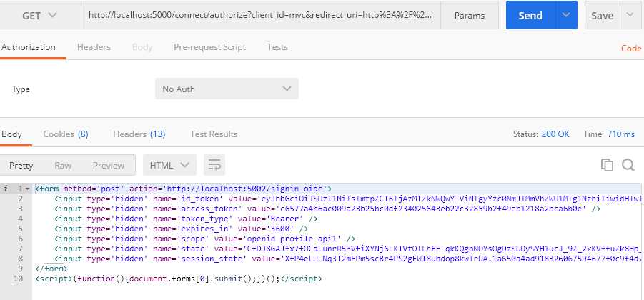Toggle line wrapping icon
Image resolution: width=644 pixels, height=300 pixels.
[214, 165]
